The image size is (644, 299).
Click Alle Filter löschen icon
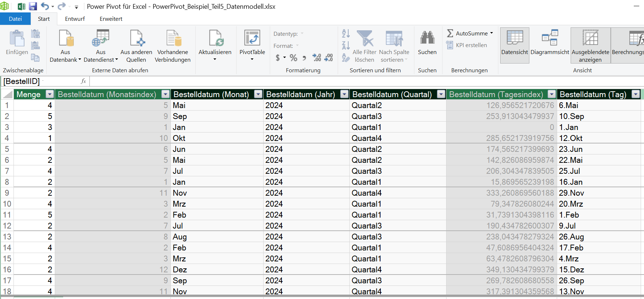pyautogui.click(x=365, y=38)
